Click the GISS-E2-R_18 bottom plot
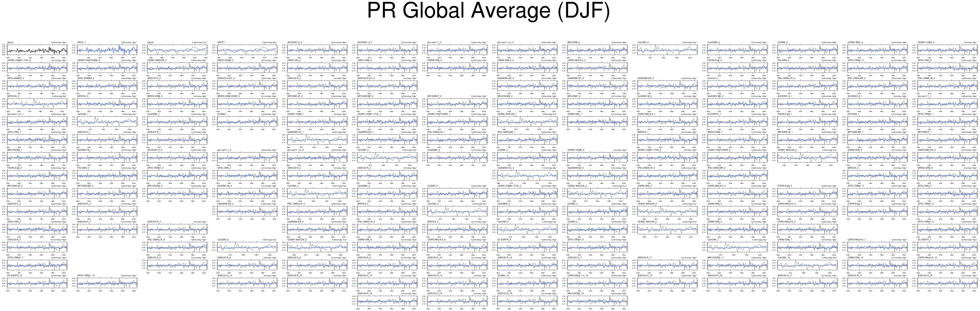This screenshot has height=311, width=980. pos(387,301)
